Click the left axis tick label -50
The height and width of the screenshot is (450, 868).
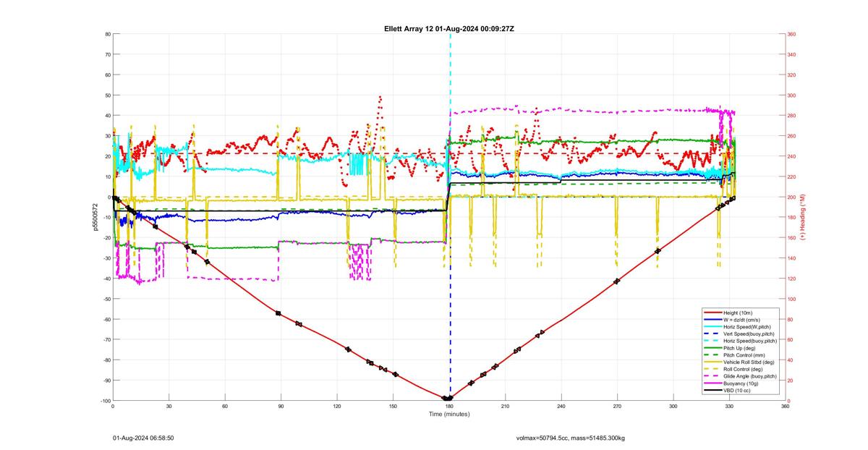[x=106, y=299]
